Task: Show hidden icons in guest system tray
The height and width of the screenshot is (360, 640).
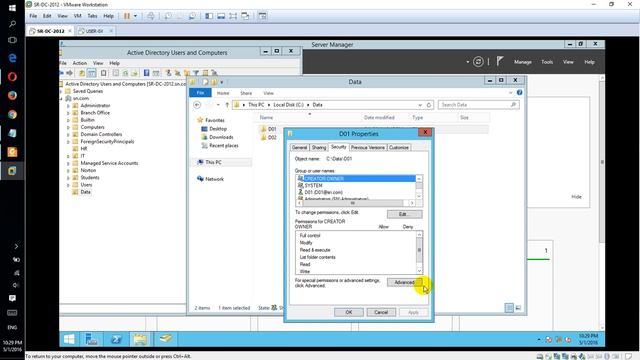Action: pos(539,340)
